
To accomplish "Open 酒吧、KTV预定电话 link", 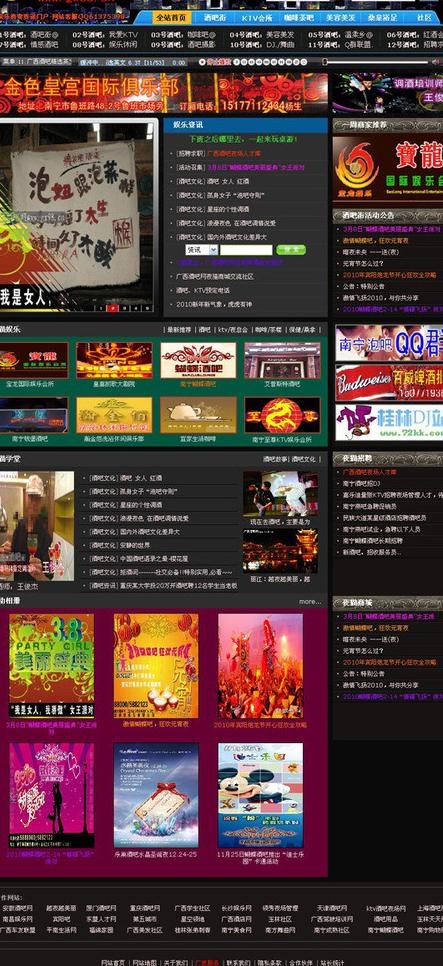I will point(203,290).
